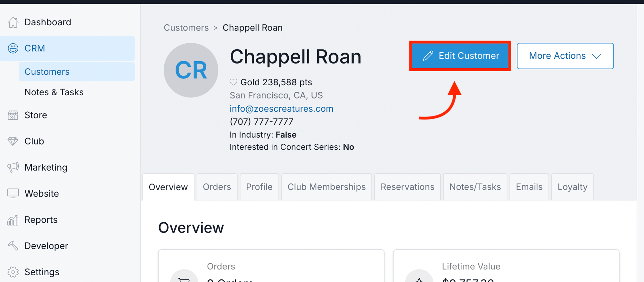Click the Dashboard house icon
Screen dimensions: 644x282
click(x=13, y=22)
